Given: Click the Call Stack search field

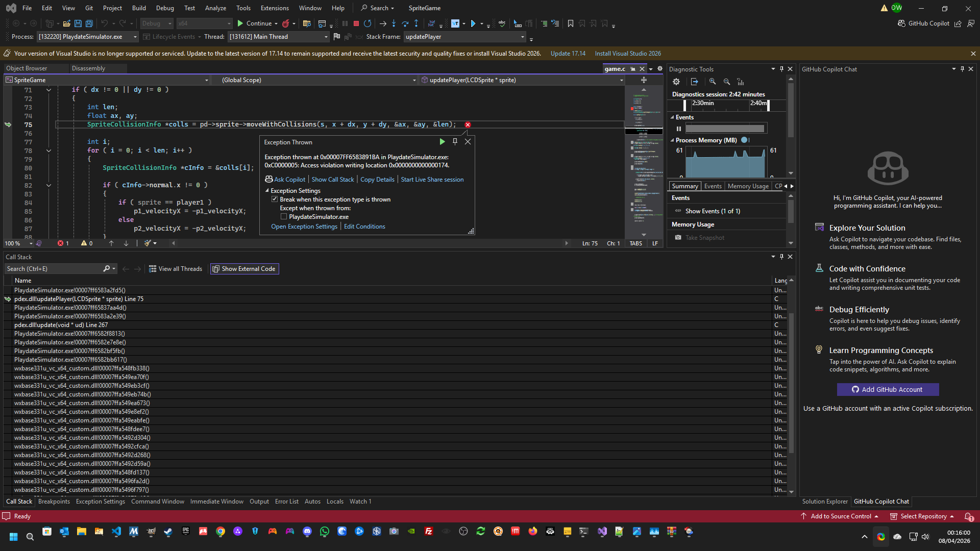Looking at the screenshot, I should coord(54,269).
